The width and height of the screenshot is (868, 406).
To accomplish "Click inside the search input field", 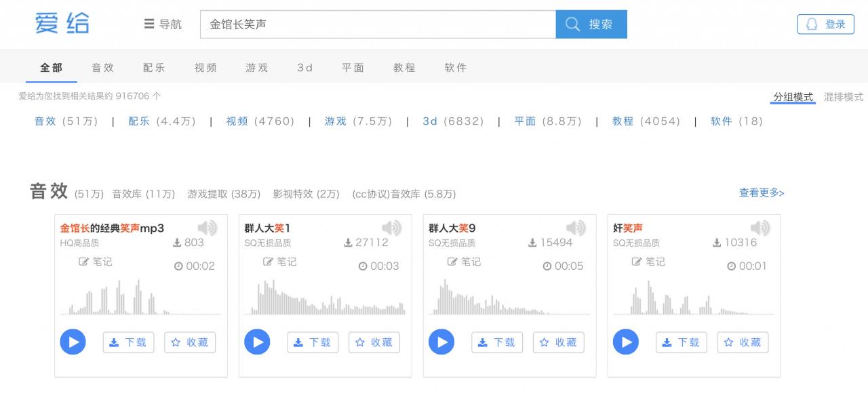I will 377,24.
